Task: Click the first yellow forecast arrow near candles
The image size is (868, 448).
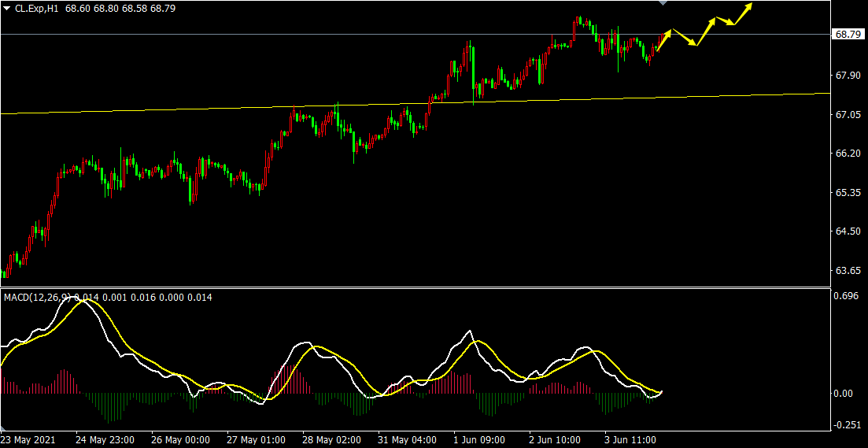Action: (663, 39)
